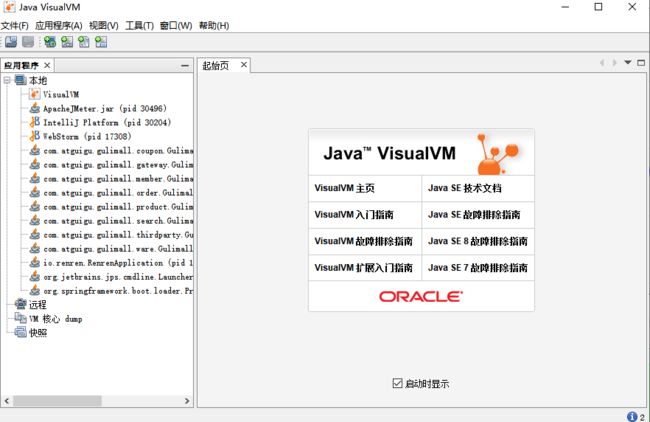Click the computer icon beside 本地
Image resolution: width=650 pixels, height=422 pixels.
pyautogui.click(x=20, y=80)
